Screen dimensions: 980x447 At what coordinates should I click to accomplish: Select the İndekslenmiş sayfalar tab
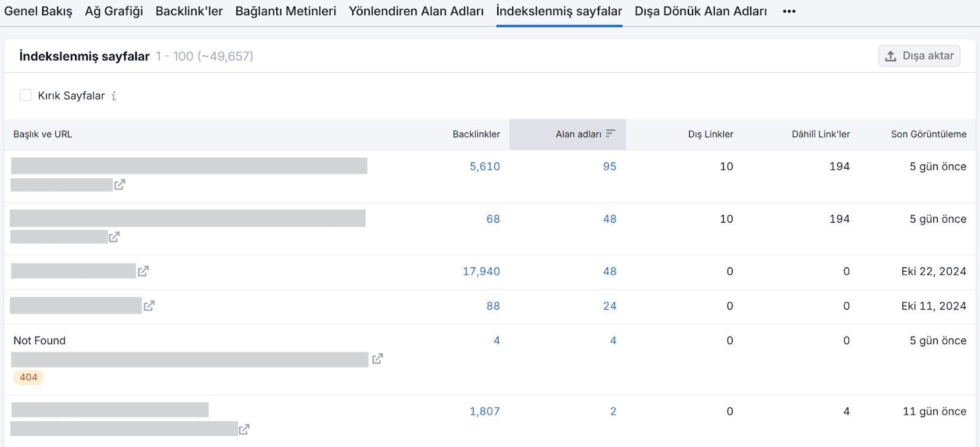(559, 12)
